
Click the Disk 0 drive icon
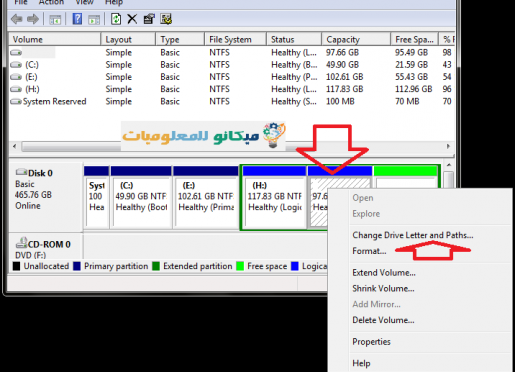21,172
